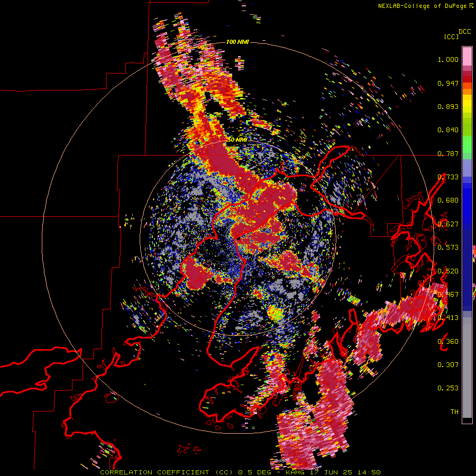Click the 0.307 color scale label
Viewport: 476px width, 476px height.
[x=448, y=365]
